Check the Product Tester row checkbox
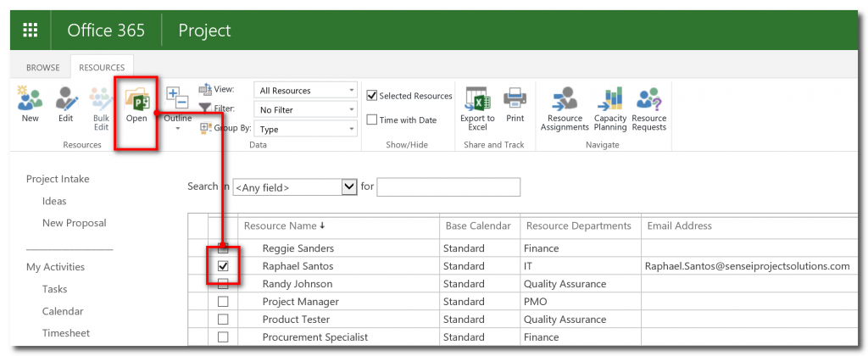This screenshot has height=356, width=868. (x=223, y=320)
